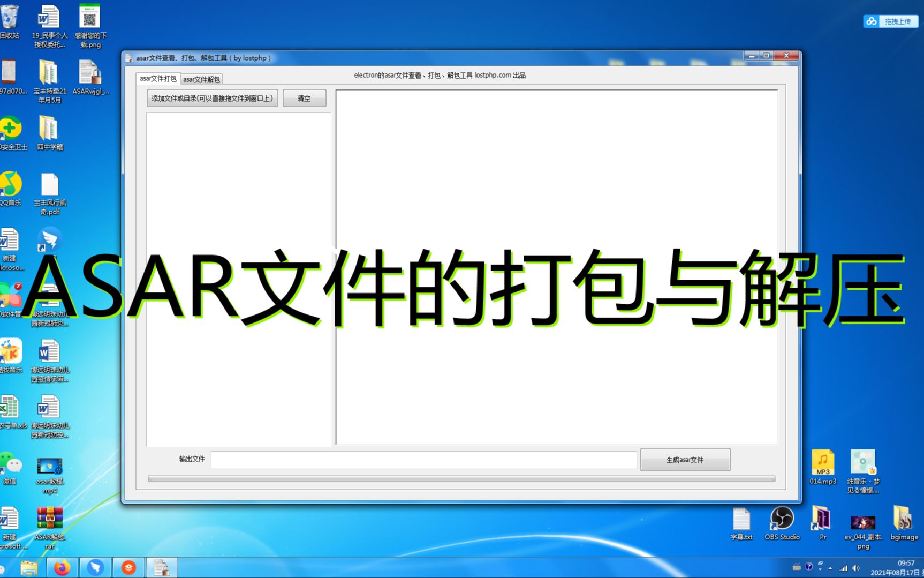Select the Pr desktop shortcut
Viewport: 924px width, 578px height.
822,523
